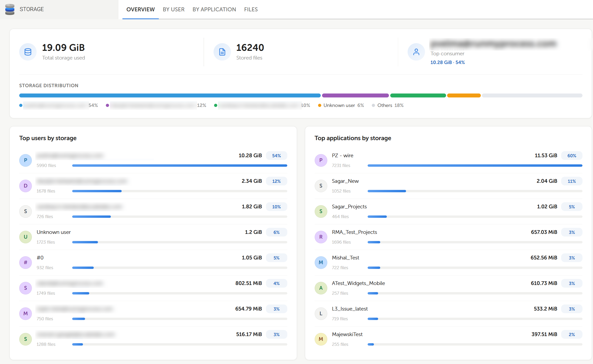Open the Files tab

pos(251,9)
